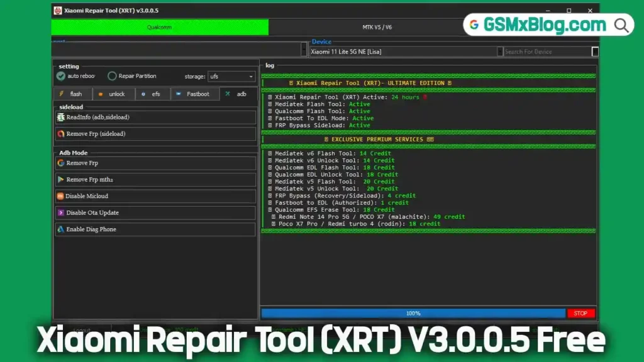Click the Google icon beside Remove Frp
644x362 pixels.
click(x=61, y=163)
